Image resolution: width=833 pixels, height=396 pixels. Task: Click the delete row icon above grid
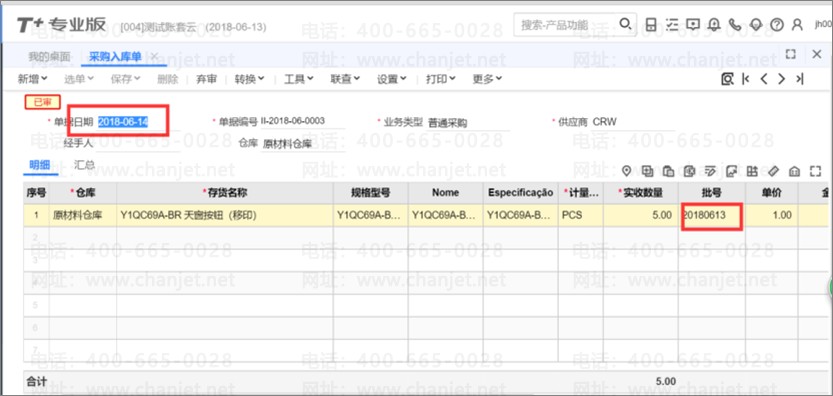690,171
